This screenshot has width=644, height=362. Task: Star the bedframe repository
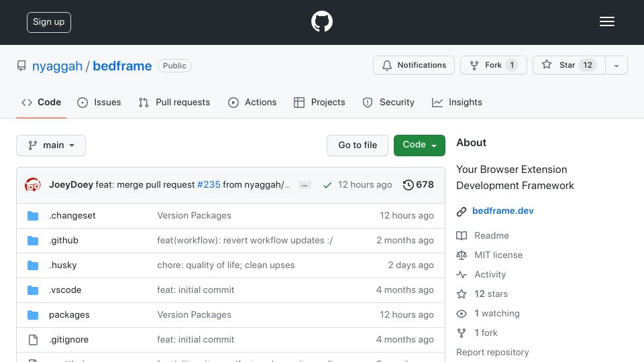568,65
